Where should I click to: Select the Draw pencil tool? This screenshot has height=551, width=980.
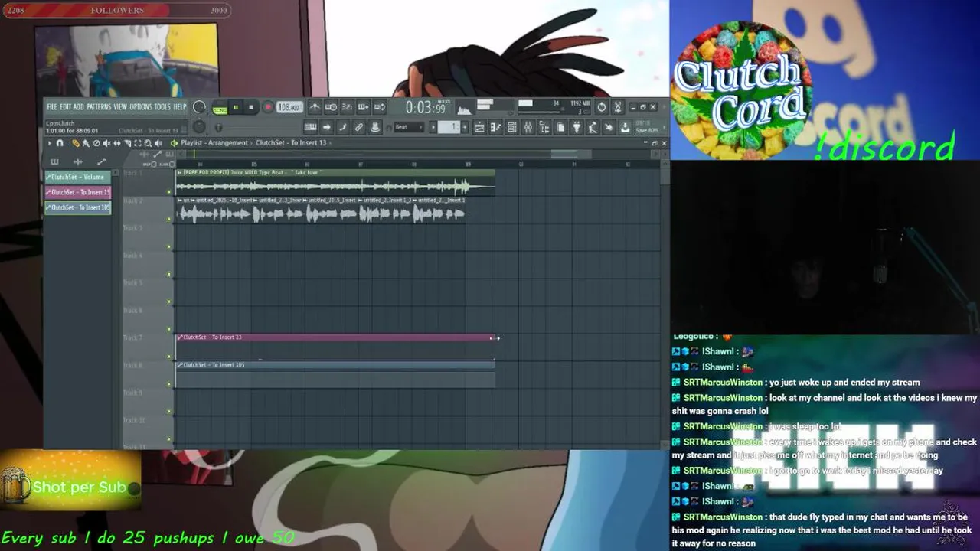[x=75, y=143]
